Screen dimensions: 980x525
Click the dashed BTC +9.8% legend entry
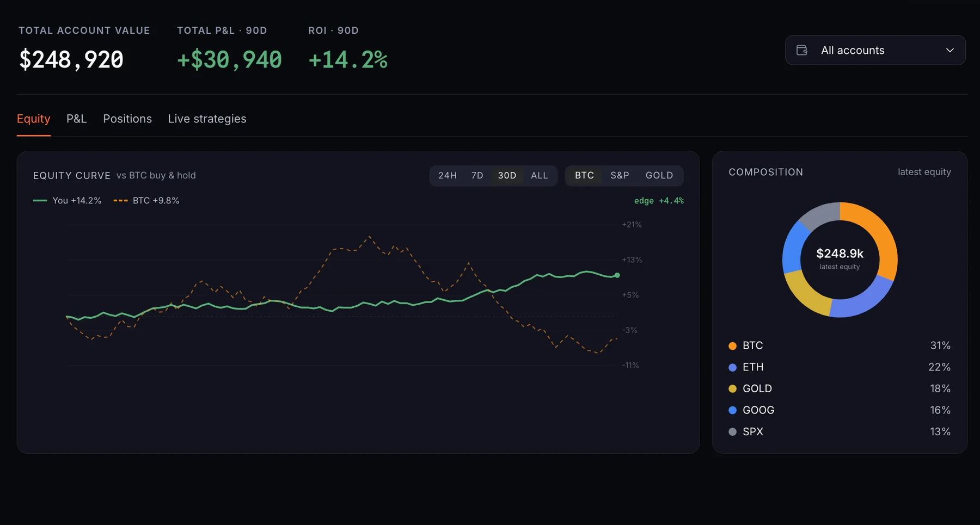pos(146,200)
